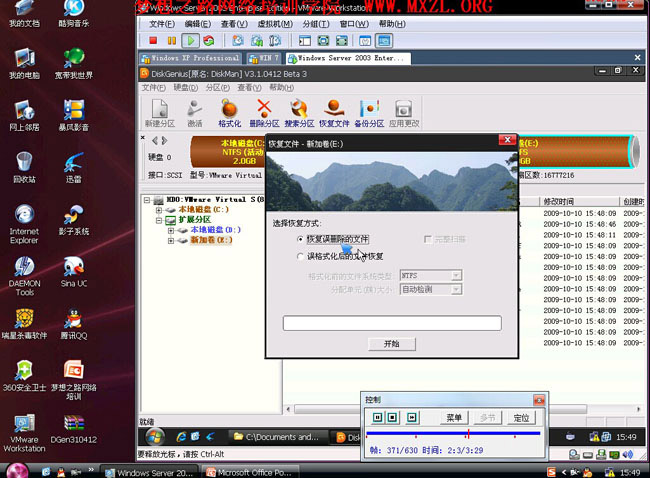Click the 开始 button in recovery dialog
The image size is (650, 478).
pos(392,344)
